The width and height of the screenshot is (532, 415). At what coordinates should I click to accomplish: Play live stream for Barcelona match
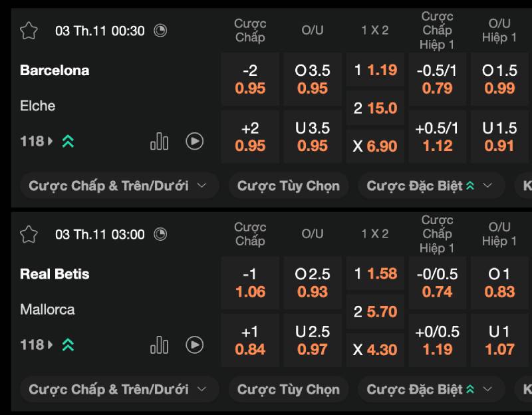(x=194, y=141)
